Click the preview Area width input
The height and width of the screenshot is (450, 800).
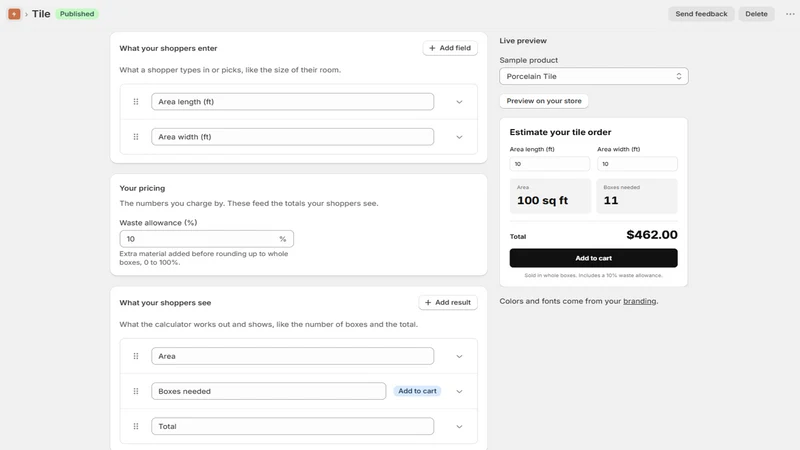[x=637, y=164]
